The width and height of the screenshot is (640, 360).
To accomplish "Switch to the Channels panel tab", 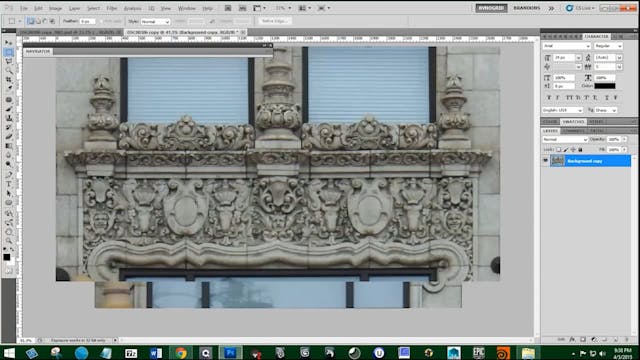I will coord(574,131).
